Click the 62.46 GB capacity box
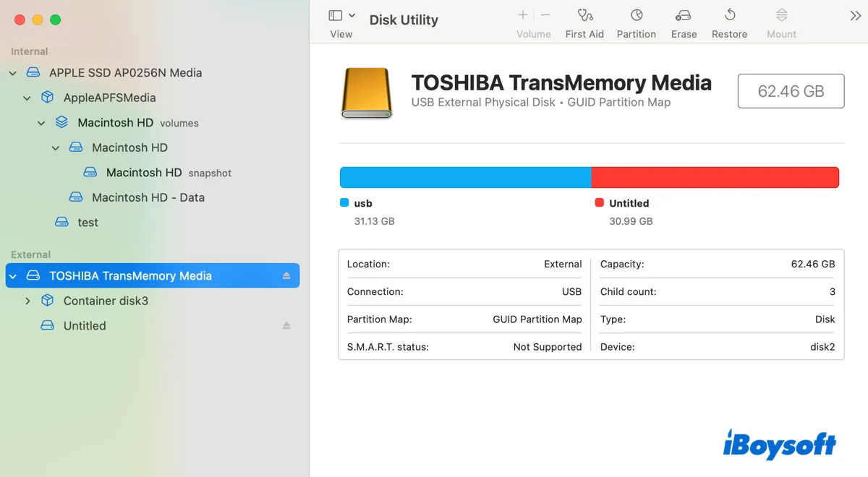Screen dimensions: 868x477 pos(791,91)
